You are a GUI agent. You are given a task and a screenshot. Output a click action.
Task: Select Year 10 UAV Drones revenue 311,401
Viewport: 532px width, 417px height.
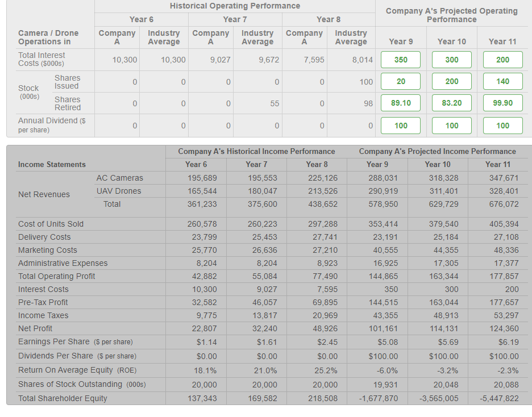pyautogui.click(x=443, y=191)
